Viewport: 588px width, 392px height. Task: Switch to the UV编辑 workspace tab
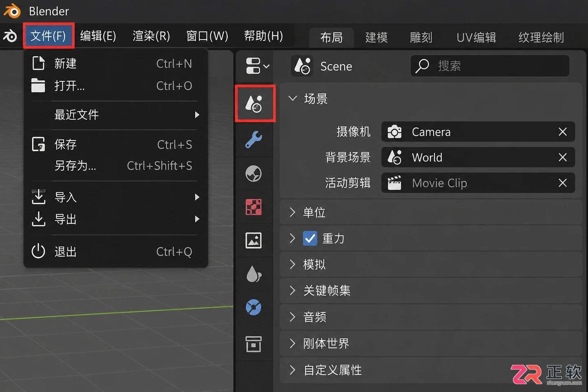click(476, 38)
